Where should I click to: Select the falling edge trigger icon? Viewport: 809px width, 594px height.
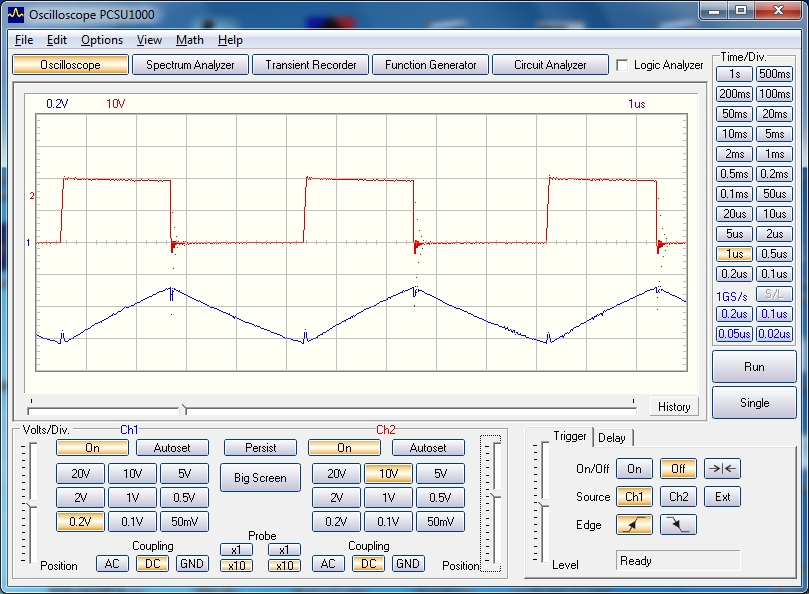(678, 524)
